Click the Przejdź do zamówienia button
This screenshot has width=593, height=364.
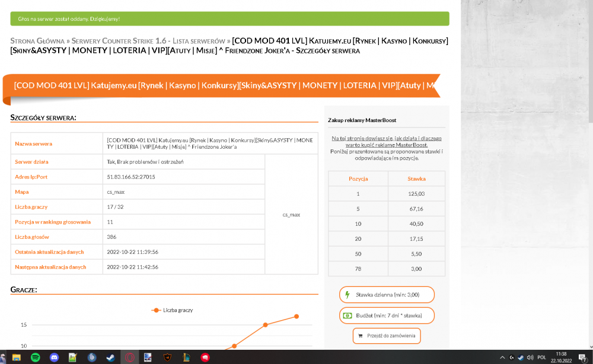coord(387,336)
